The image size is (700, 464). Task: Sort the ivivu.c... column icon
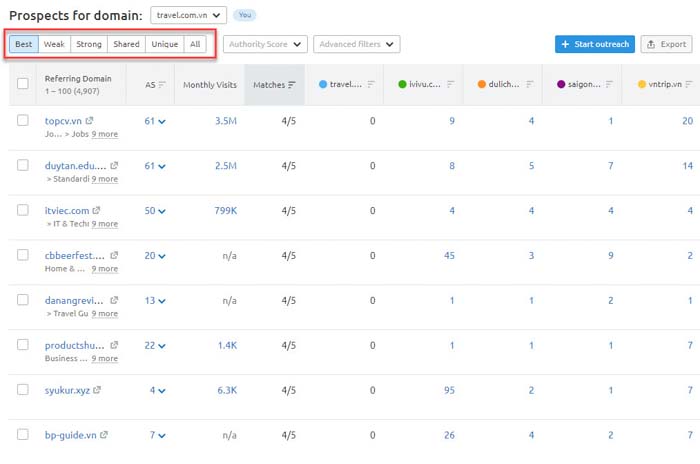[x=450, y=84]
